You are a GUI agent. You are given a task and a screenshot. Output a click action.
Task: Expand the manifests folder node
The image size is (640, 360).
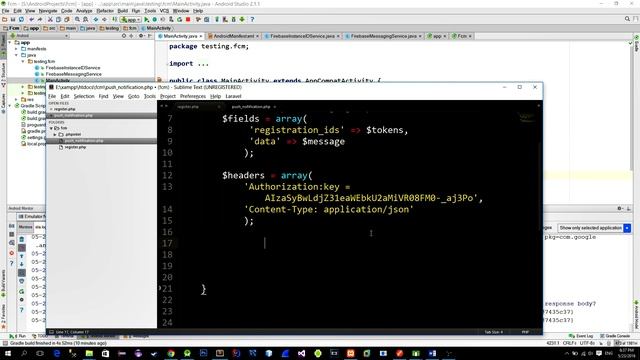tap(17, 49)
